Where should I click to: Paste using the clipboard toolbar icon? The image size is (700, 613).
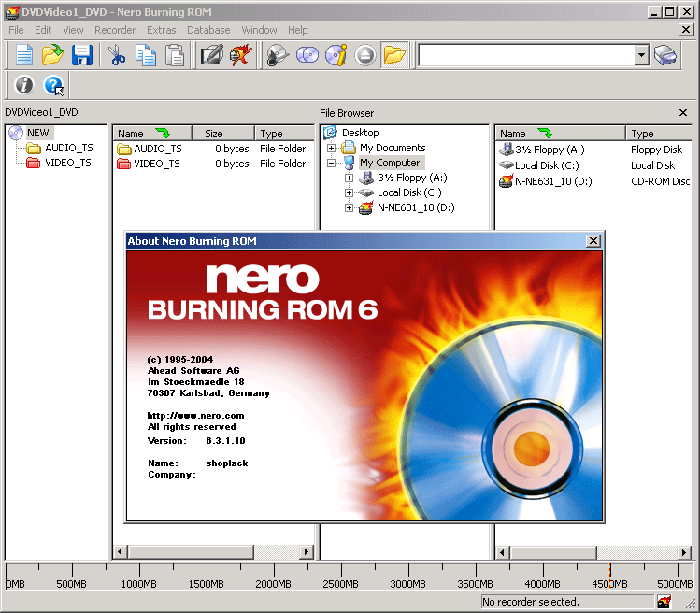point(174,55)
